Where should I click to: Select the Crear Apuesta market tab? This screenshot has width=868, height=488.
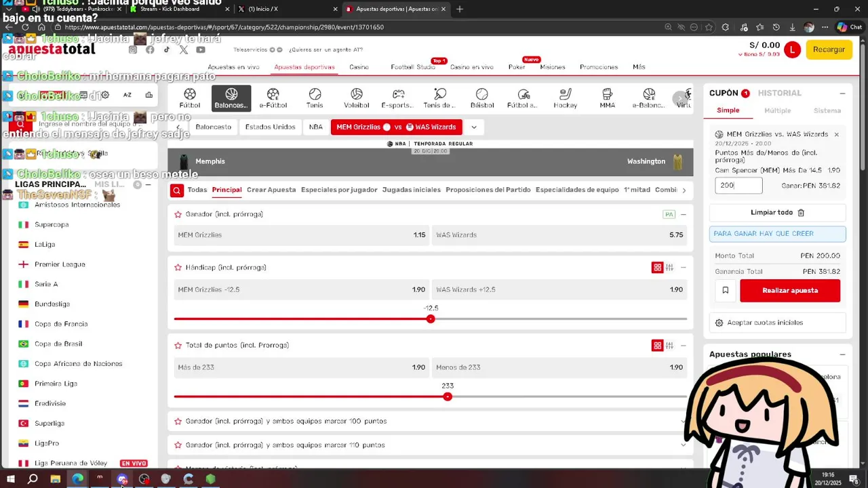pyautogui.click(x=271, y=190)
